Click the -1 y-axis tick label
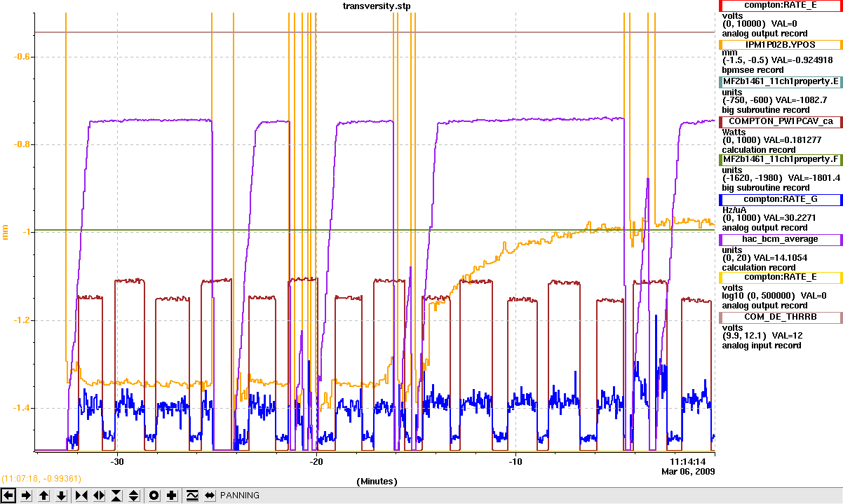 27,233
